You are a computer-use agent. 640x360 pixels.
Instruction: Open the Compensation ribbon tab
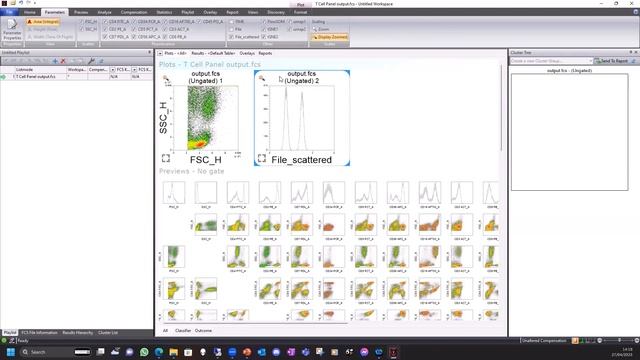[x=134, y=12]
